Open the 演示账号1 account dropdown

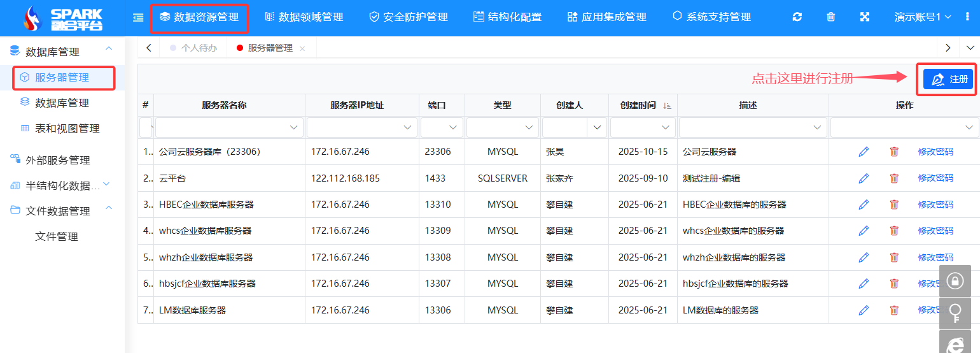pos(923,17)
